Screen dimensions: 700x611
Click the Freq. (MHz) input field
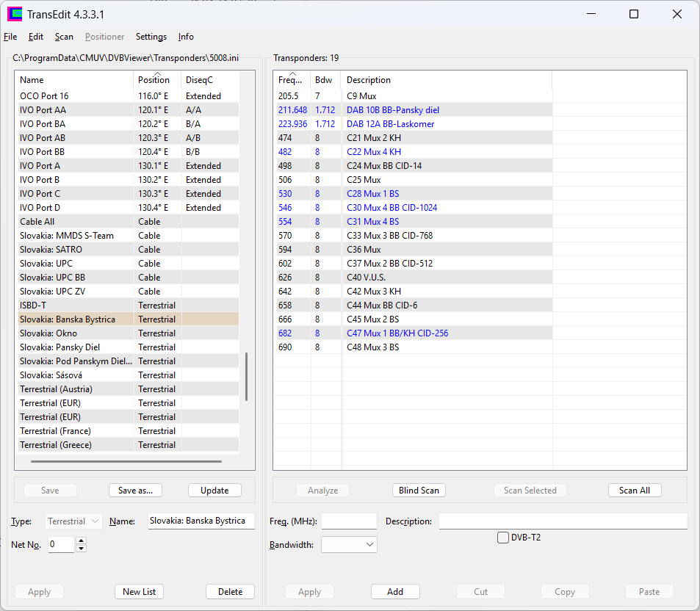pyautogui.click(x=349, y=521)
